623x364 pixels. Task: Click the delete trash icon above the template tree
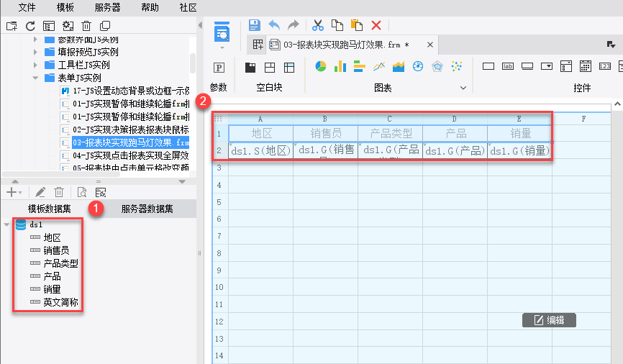86,26
